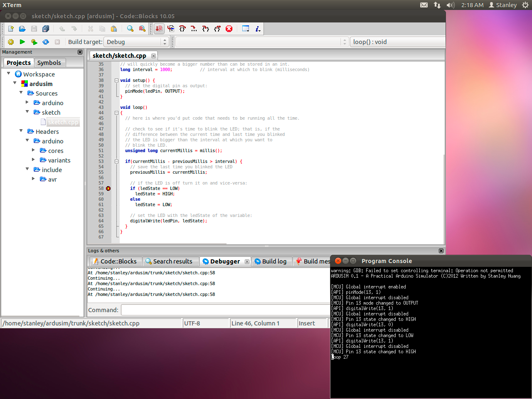The image size is (532, 399).
Task: Step out of the current function
Action: [x=217, y=29]
